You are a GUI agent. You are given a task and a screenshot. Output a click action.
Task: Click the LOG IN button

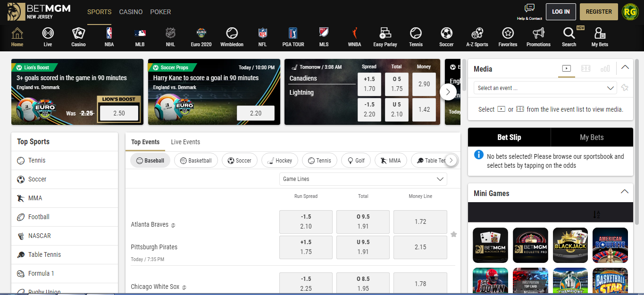coord(560,12)
